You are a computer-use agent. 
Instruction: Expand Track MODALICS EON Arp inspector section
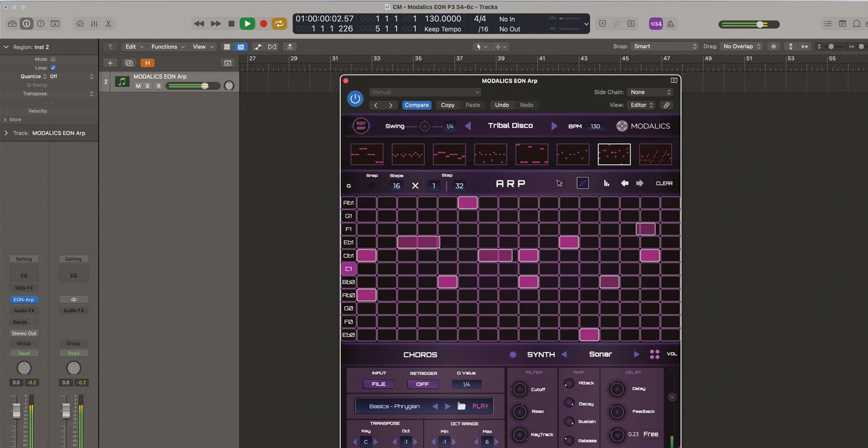(6, 133)
